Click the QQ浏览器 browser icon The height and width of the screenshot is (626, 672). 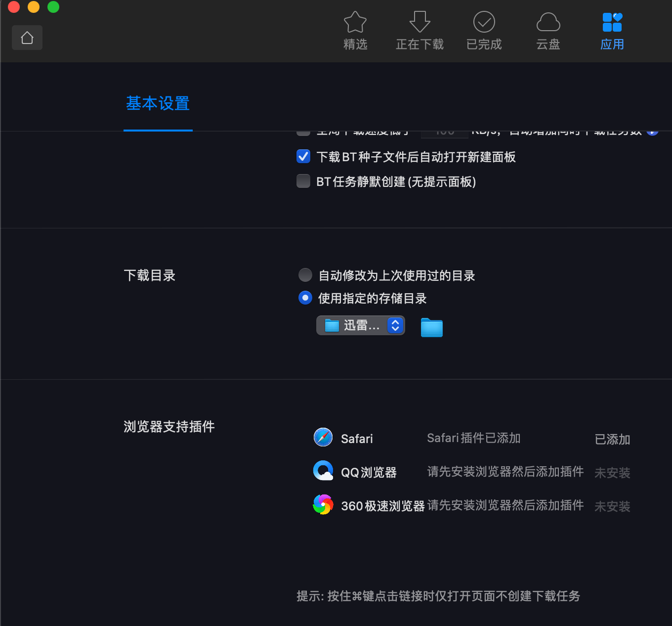click(x=323, y=471)
